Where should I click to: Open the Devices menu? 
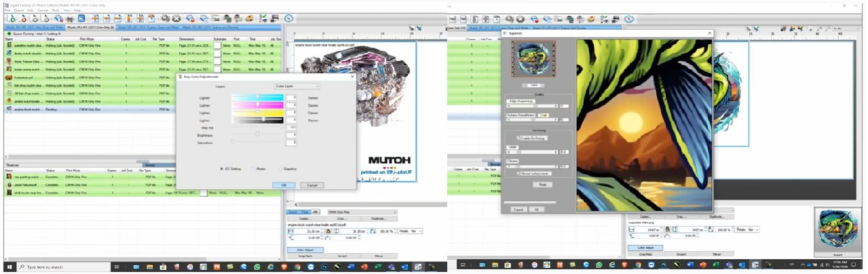tap(43, 10)
